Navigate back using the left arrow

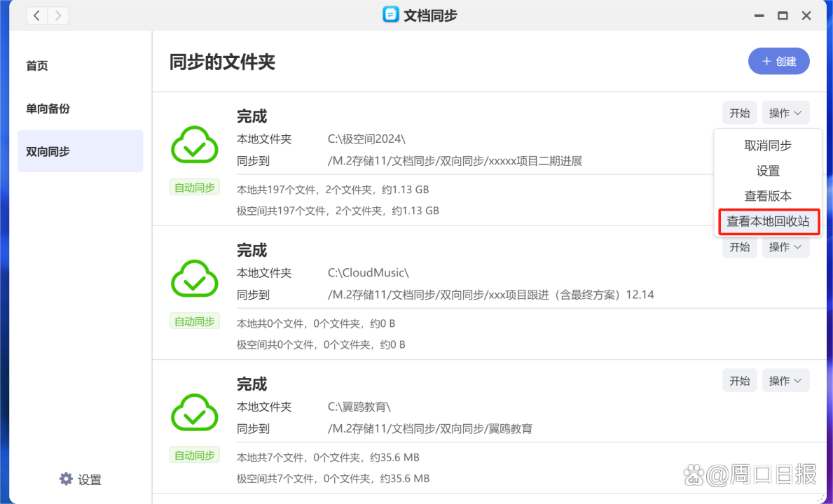click(x=36, y=15)
